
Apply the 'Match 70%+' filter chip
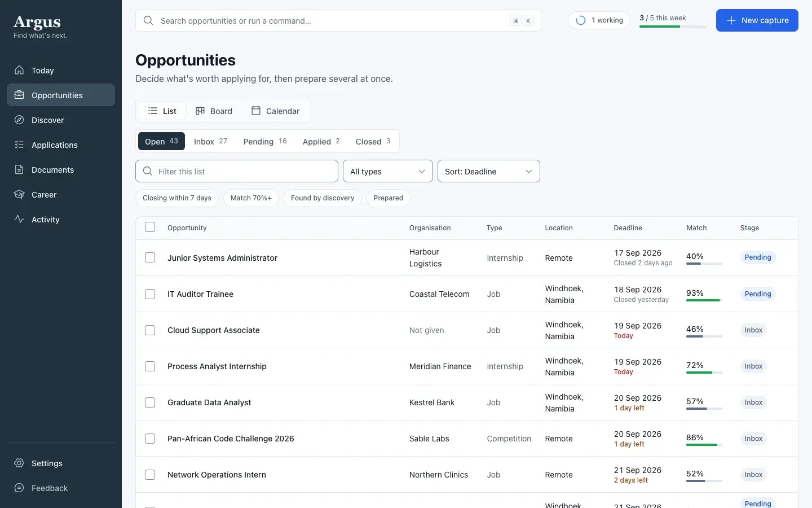click(x=251, y=198)
